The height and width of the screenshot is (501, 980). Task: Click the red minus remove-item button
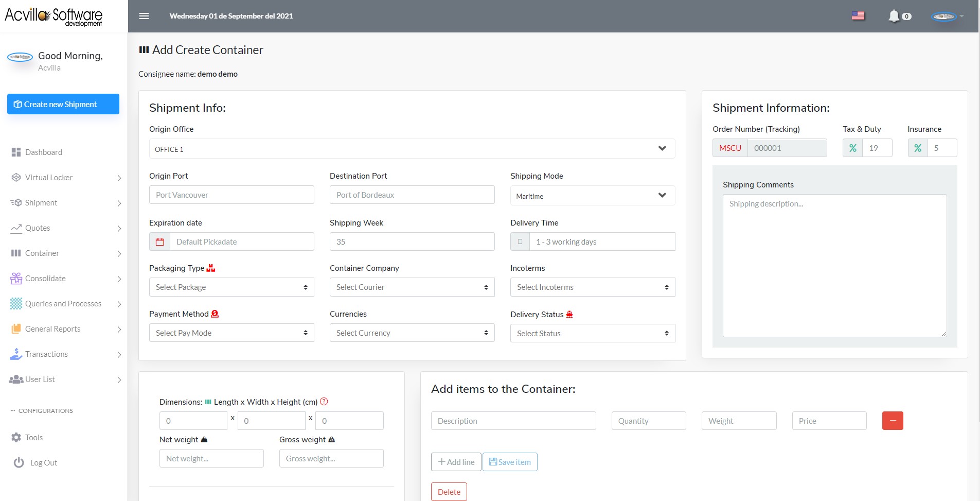893,421
